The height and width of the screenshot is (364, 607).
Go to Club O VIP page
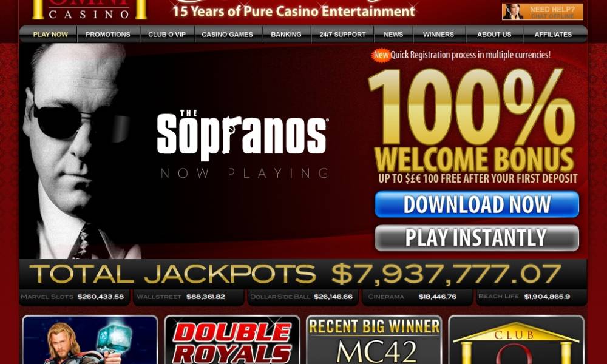click(x=167, y=35)
